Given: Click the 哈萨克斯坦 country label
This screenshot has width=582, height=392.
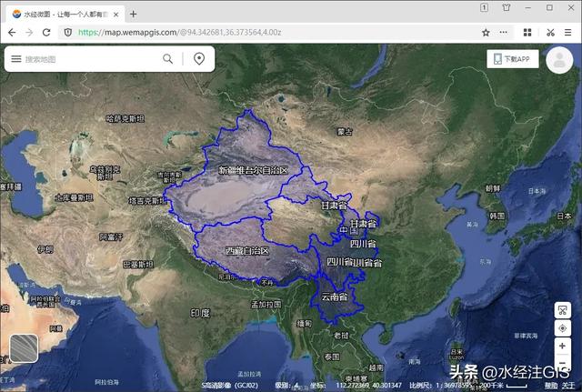Looking at the screenshot, I should [x=125, y=119].
